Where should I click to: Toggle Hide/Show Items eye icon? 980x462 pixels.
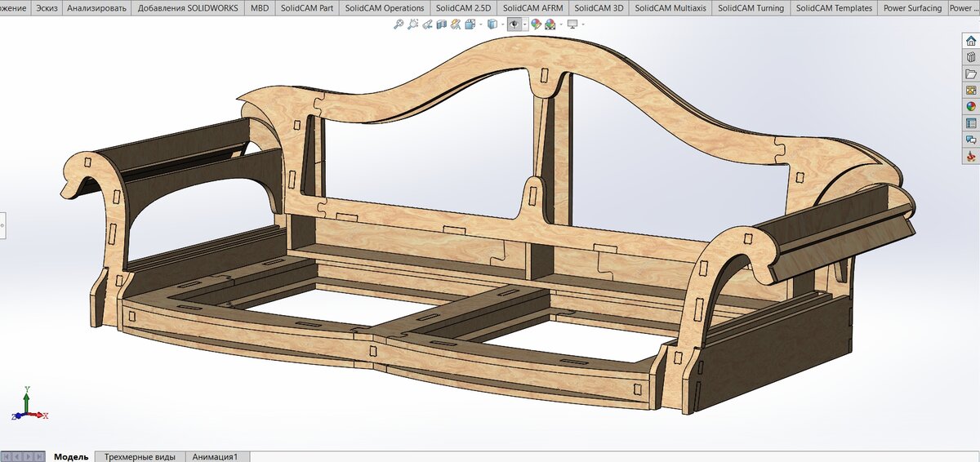514,24
